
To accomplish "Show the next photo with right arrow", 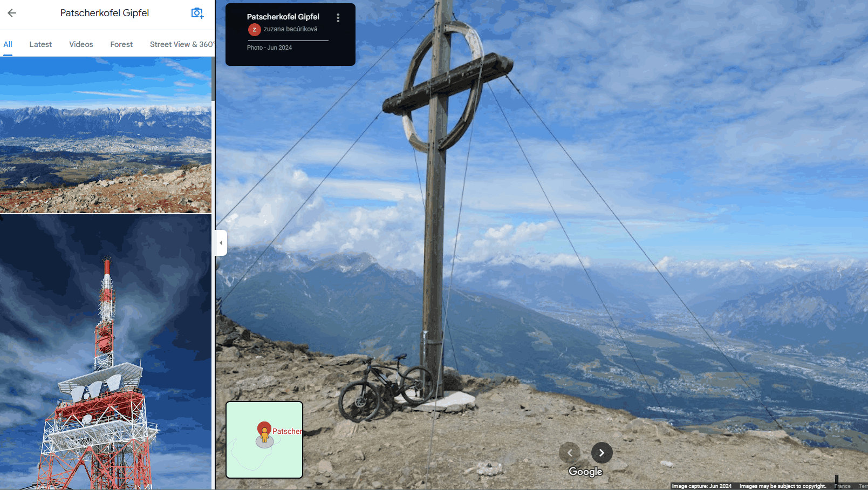I will click(602, 453).
